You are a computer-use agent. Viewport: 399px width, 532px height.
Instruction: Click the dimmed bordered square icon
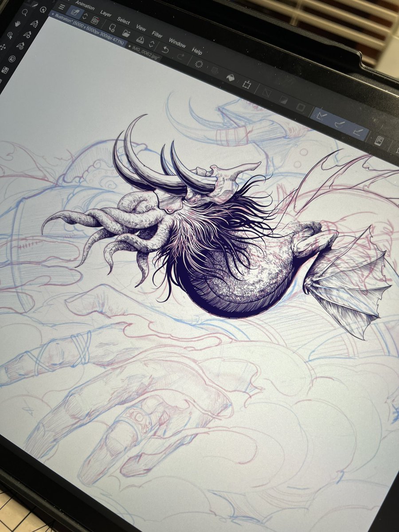click(300, 107)
